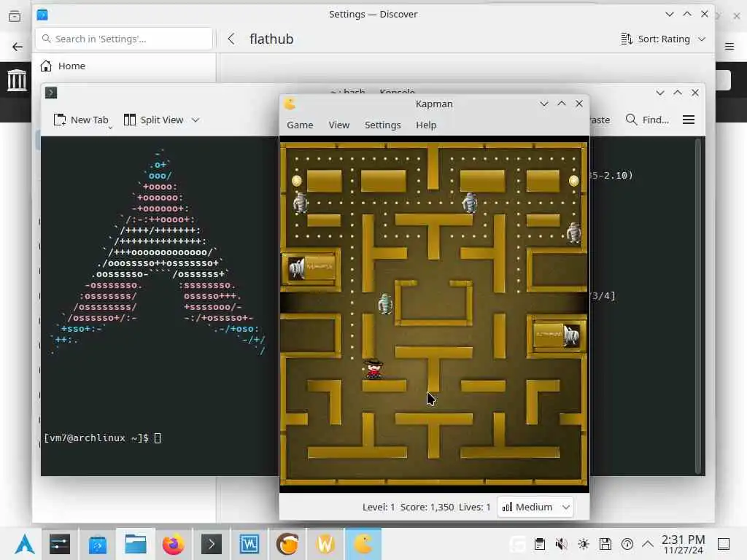747x560 pixels.
Task: Click the Konsole window terminal icon
Action: (x=51, y=93)
